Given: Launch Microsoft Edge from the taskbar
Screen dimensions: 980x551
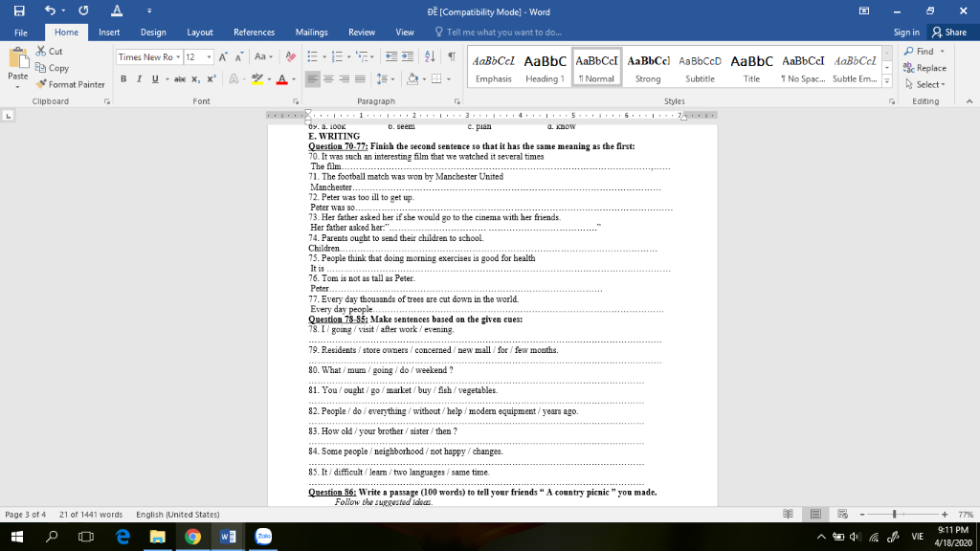Looking at the screenshot, I should pyautogui.click(x=123, y=537).
